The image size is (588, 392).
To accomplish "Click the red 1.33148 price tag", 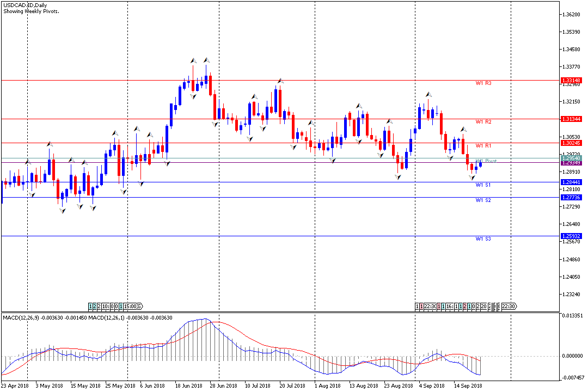I will [571, 80].
